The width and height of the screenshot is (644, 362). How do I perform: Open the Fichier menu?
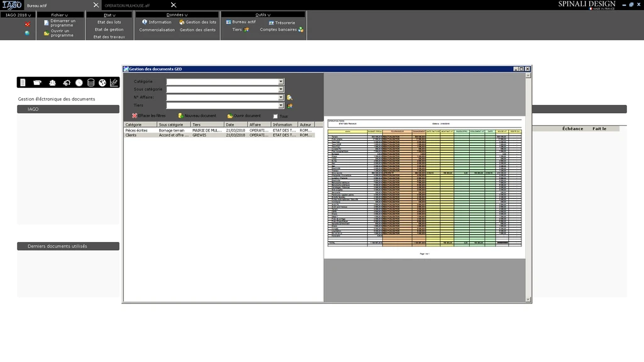60,14
